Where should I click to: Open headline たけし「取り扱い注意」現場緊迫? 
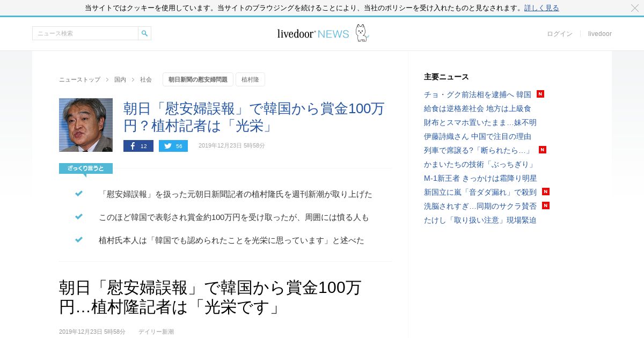point(480,220)
